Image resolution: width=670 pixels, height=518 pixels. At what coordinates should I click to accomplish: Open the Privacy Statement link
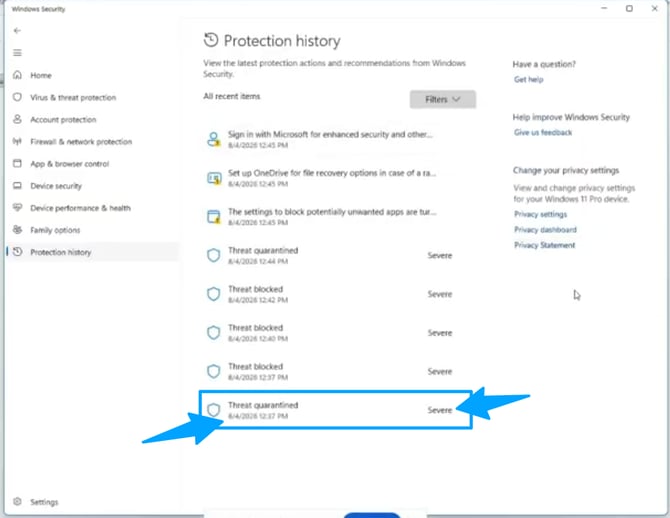click(545, 245)
